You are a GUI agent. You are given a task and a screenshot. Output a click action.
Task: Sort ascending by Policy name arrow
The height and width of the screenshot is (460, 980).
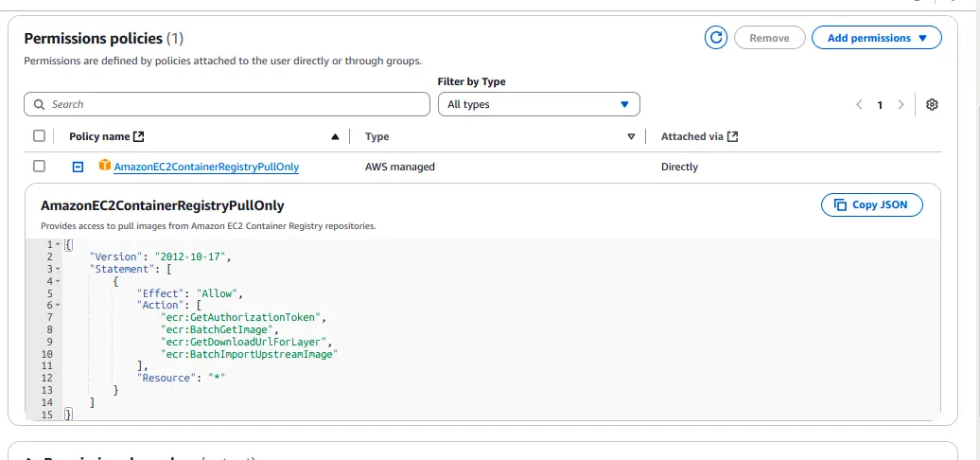335,137
